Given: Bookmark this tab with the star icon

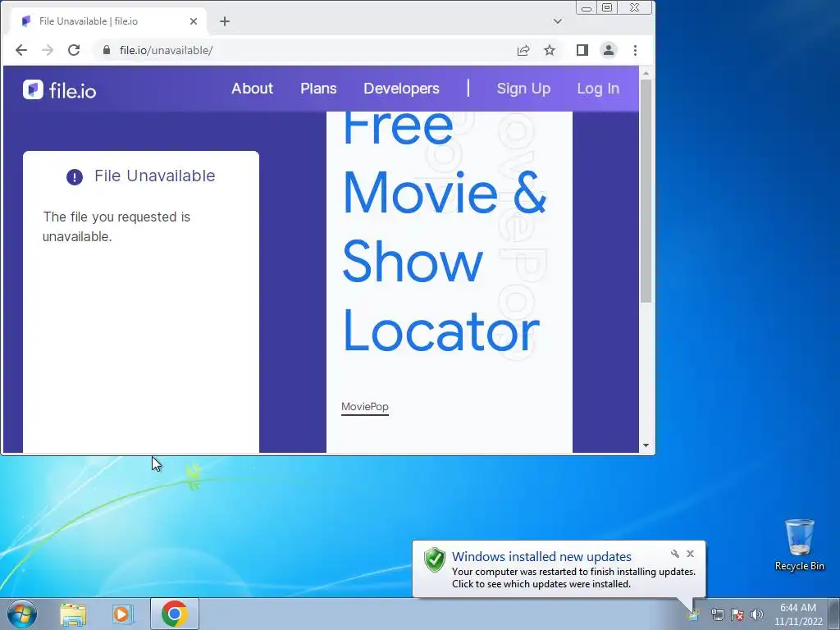Looking at the screenshot, I should pos(550,50).
